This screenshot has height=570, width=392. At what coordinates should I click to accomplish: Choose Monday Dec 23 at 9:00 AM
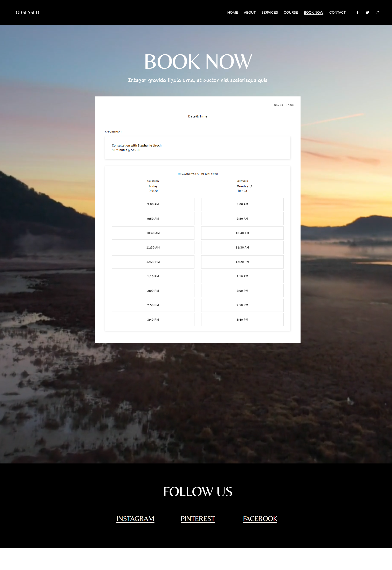242,204
